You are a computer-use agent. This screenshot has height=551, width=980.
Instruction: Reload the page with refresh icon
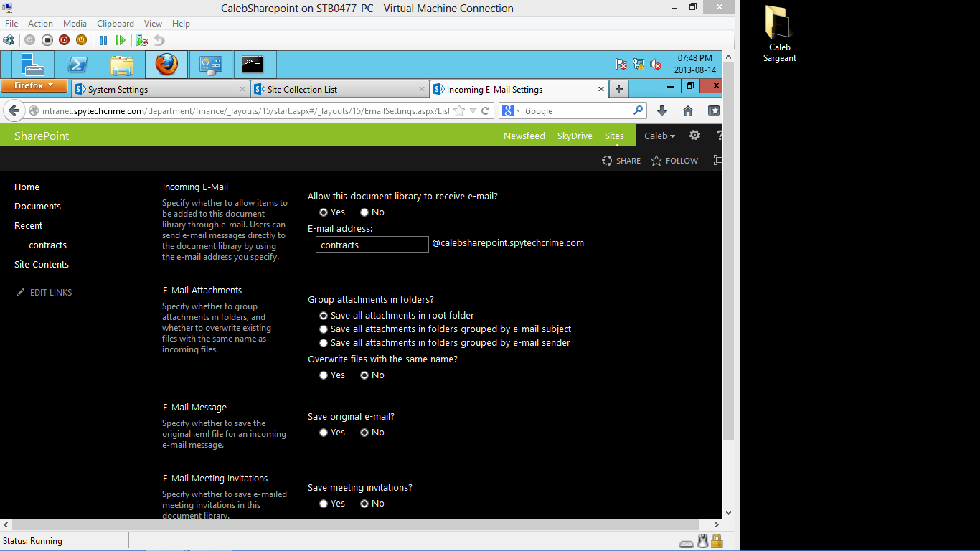pyautogui.click(x=485, y=110)
